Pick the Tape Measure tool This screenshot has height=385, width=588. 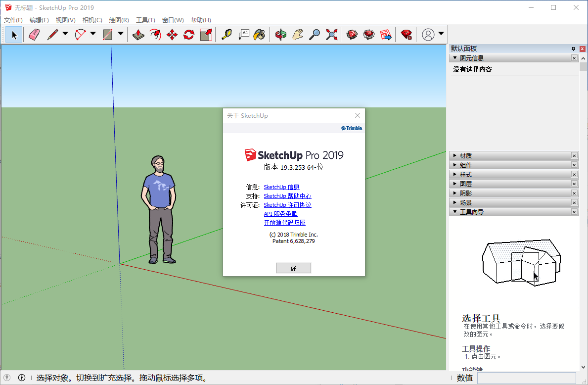tap(226, 35)
